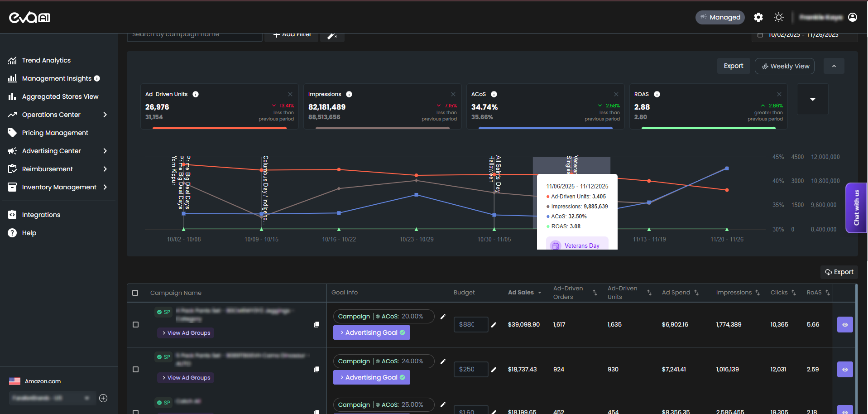Screen dimensions: 868x414
Task: Check the first campaign row checkbox
Action: click(135, 325)
